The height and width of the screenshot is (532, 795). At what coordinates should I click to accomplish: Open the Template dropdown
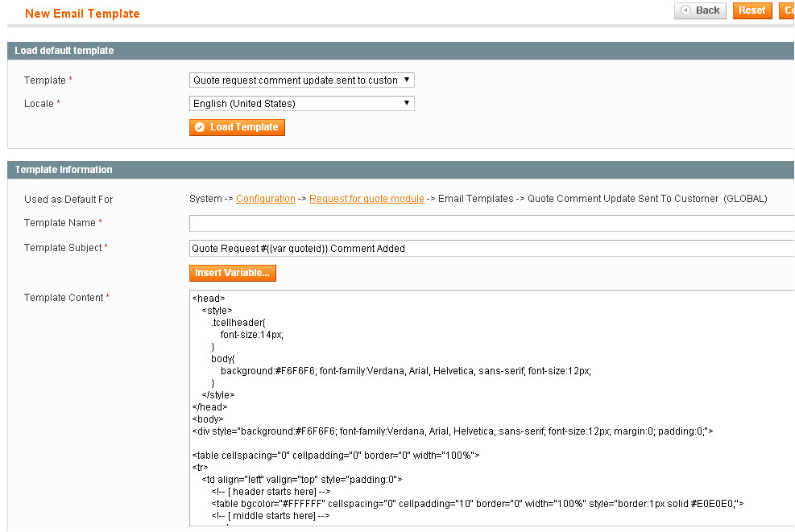[302, 80]
